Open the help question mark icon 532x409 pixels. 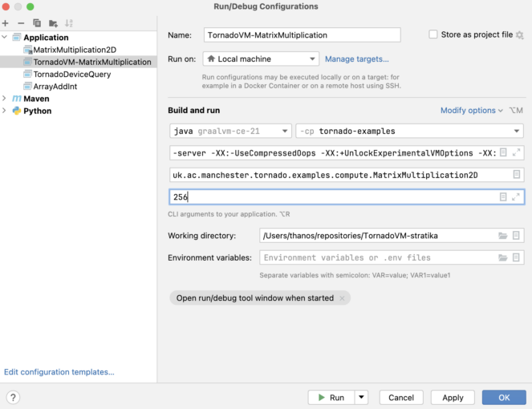click(13, 398)
